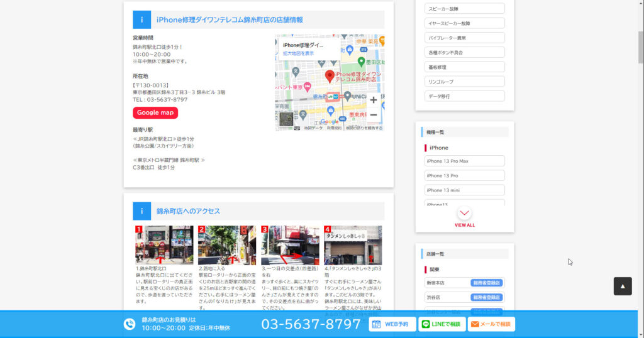This screenshot has height=338, width=644.
Task: Click TEL : 03-5637-8797 text in store info
Action: (160, 100)
